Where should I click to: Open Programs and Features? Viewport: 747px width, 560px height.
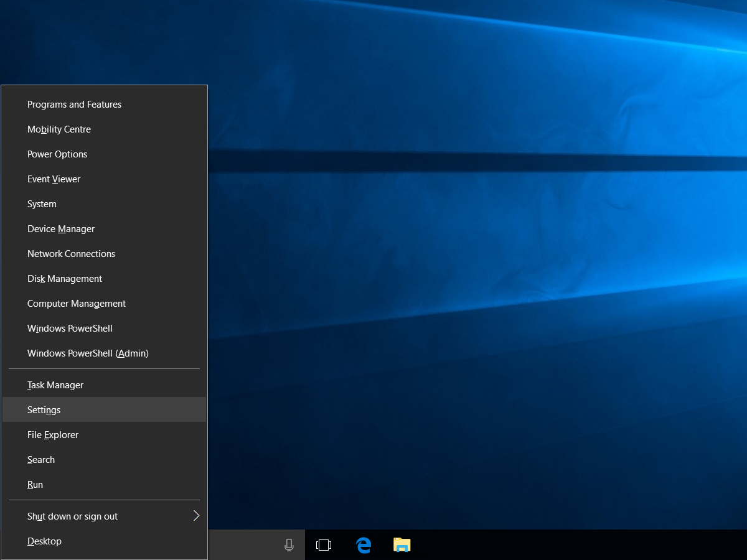[x=104, y=105]
